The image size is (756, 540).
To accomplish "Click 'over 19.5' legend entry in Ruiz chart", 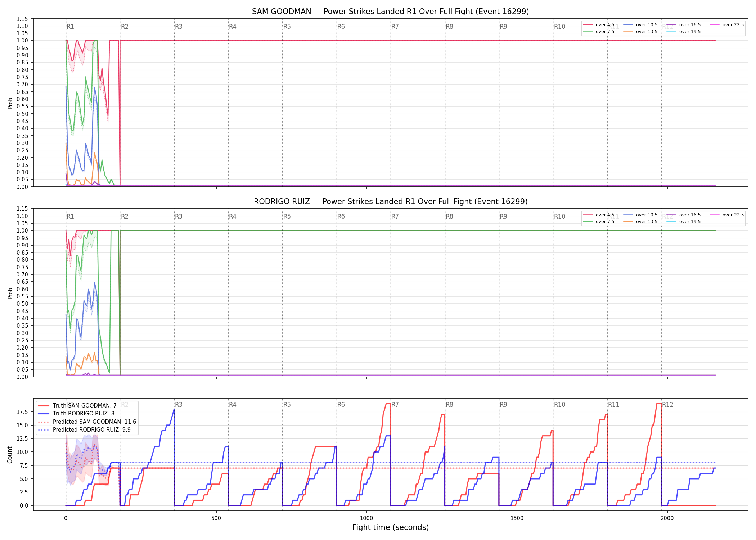I will coord(684,222).
